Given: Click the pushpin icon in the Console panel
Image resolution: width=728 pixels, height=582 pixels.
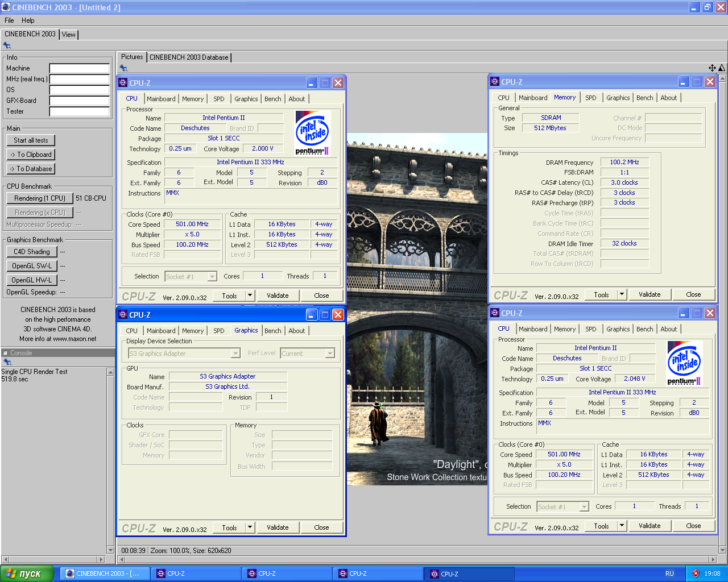Looking at the screenshot, I should click(7, 362).
